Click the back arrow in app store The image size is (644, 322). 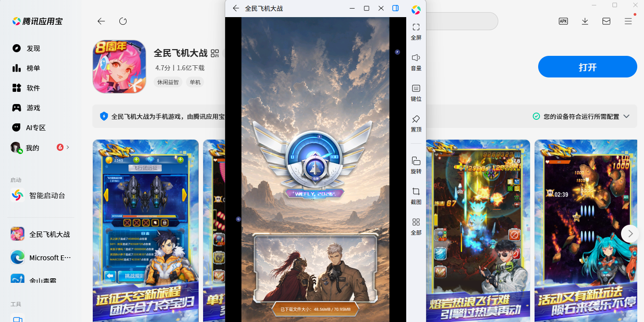pos(101,21)
